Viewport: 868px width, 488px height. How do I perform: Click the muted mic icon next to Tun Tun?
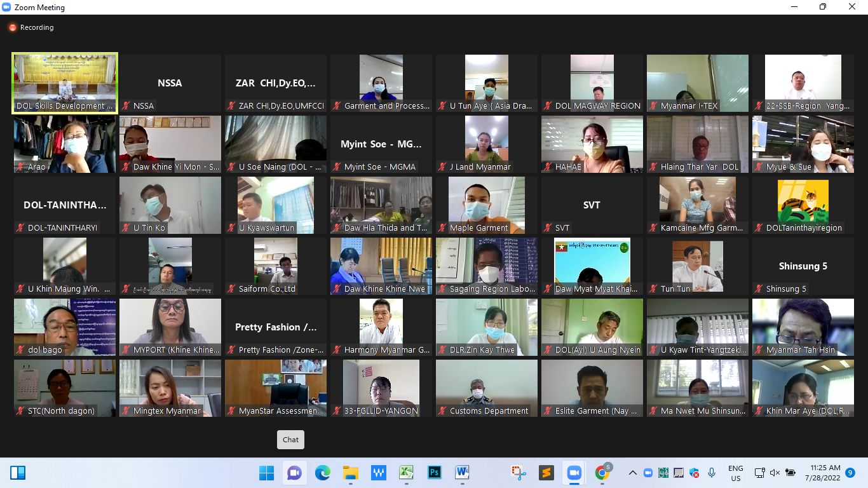(654, 289)
